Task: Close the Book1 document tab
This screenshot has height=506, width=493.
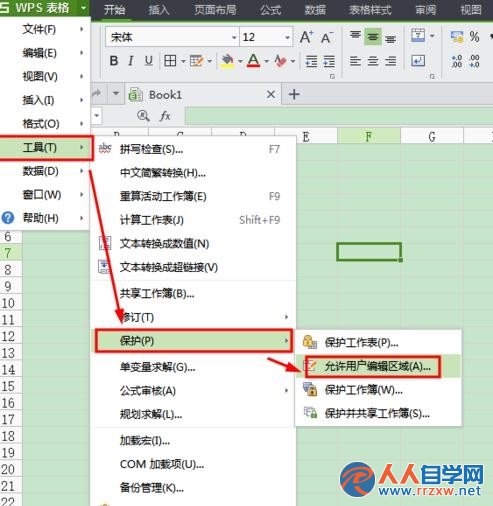Action: pyautogui.click(x=271, y=94)
